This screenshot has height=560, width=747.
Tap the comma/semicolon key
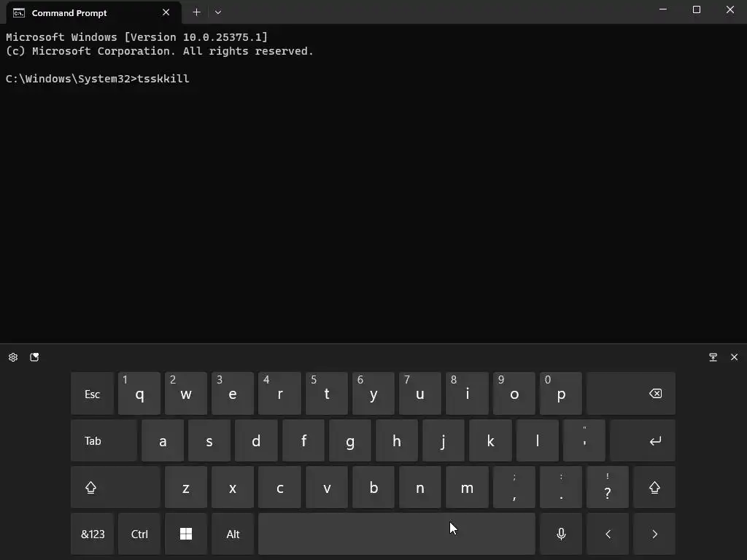(x=514, y=487)
